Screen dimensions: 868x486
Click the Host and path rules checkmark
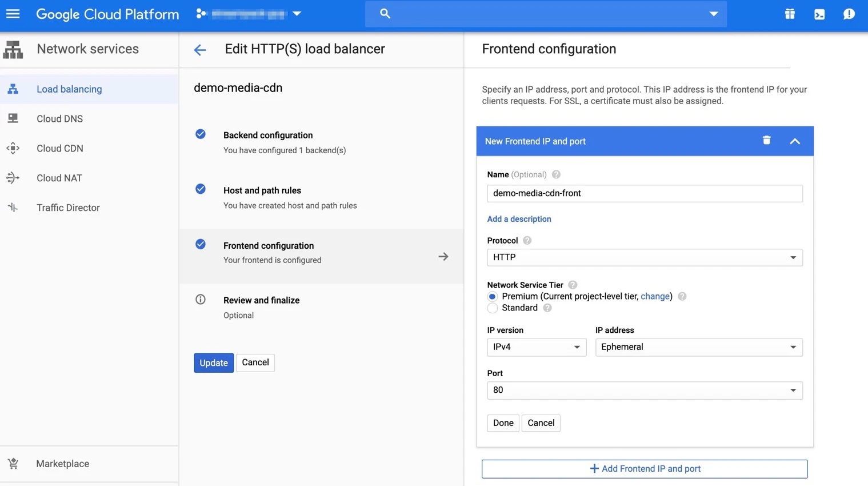pyautogui.click(x=201, y=189)
